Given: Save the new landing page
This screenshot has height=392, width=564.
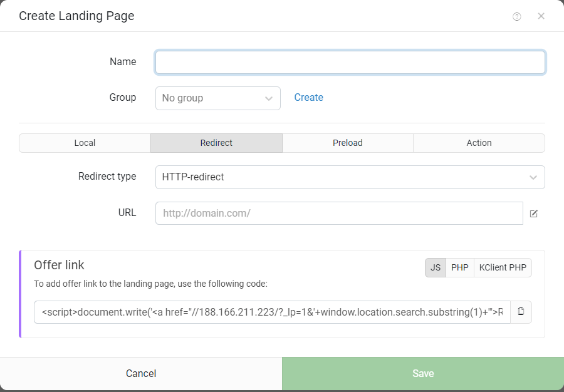Looking at the screenshot, I should [423, 374].
